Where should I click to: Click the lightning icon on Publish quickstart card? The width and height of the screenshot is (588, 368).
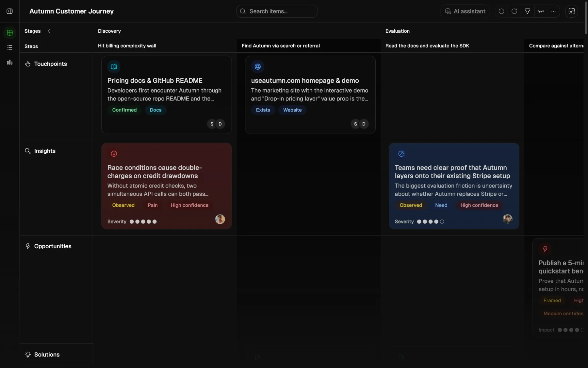pos(545,249)
